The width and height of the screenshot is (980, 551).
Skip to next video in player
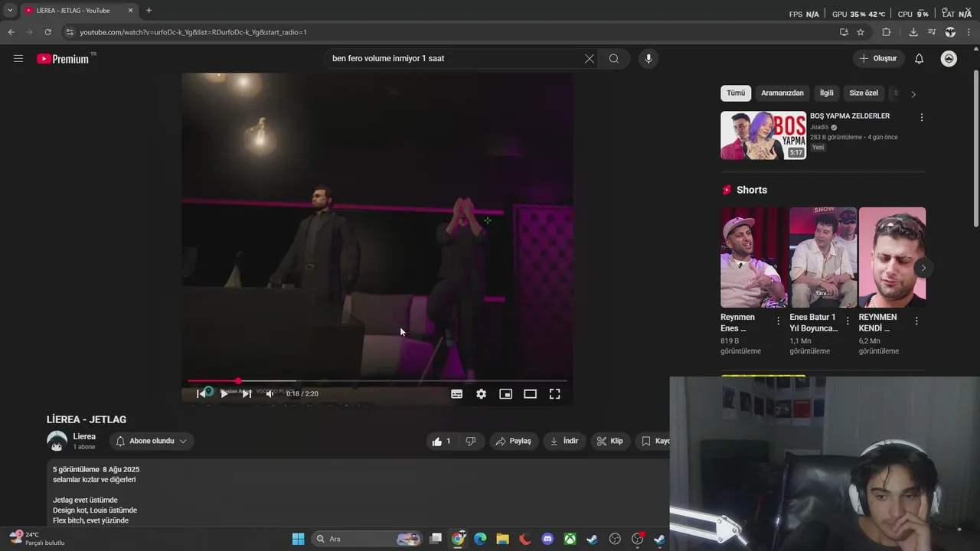point(247,393)
